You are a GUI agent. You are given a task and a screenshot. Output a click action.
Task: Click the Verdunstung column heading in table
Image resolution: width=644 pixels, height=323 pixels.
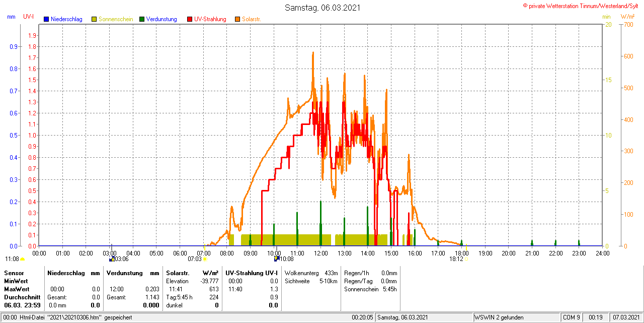coord(124,273)
